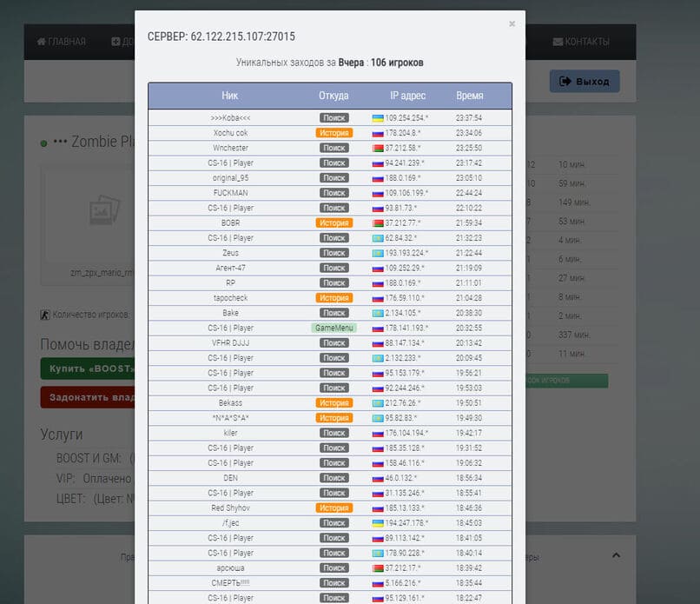Close the server visitors modal
Screen dimensions: 700x604
point(512,23)
